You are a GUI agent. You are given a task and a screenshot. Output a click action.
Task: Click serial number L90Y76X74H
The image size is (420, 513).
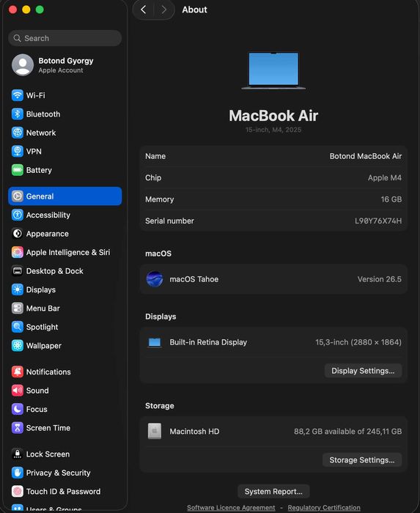(x=378, y=221)
